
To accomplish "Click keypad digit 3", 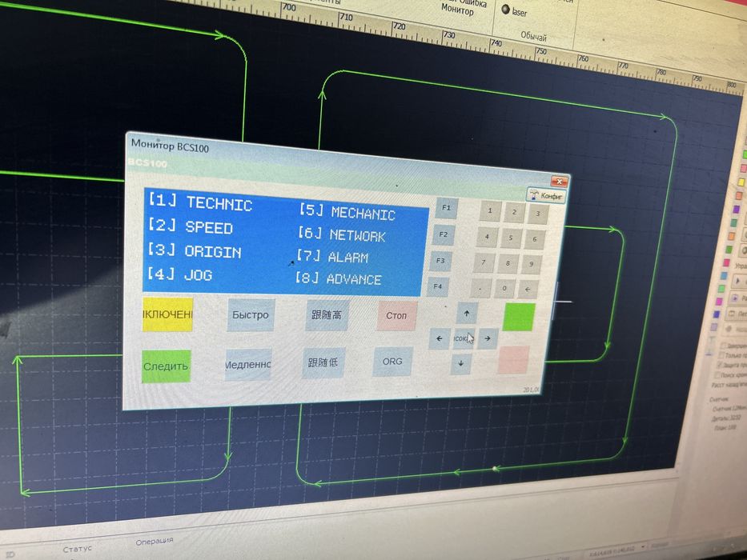I will tap(538, 214).
